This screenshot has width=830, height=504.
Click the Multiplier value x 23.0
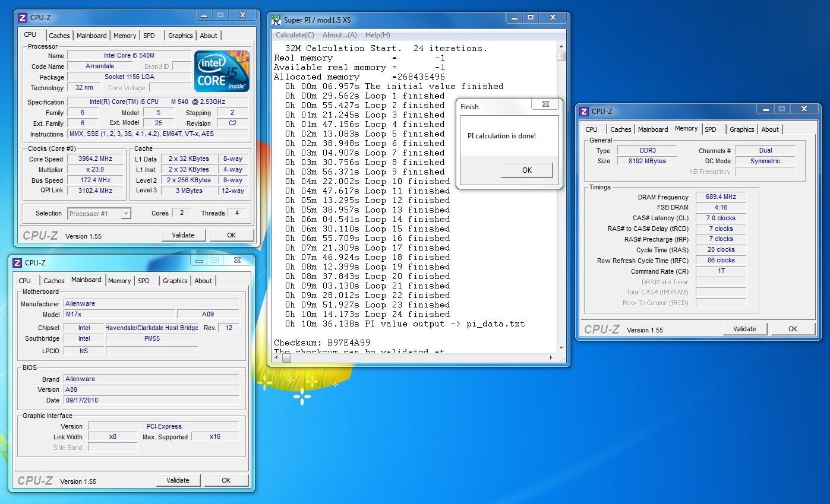(96, 170)
